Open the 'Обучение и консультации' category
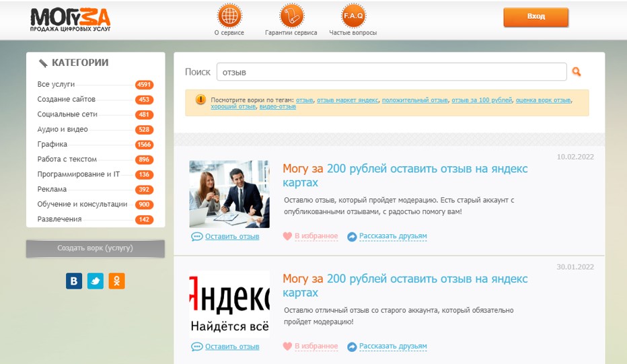The width and height of the screenshot is (627, 364). point(82,204)
